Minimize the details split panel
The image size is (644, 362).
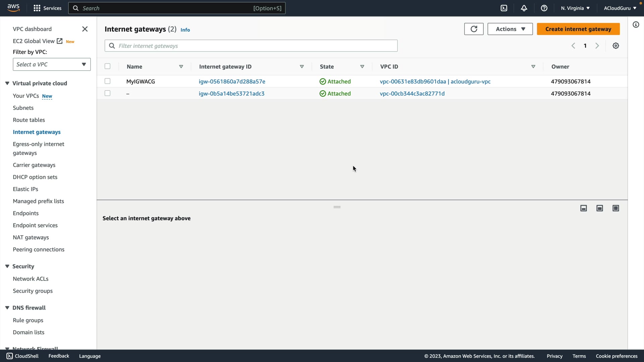(x=583, y=208)
